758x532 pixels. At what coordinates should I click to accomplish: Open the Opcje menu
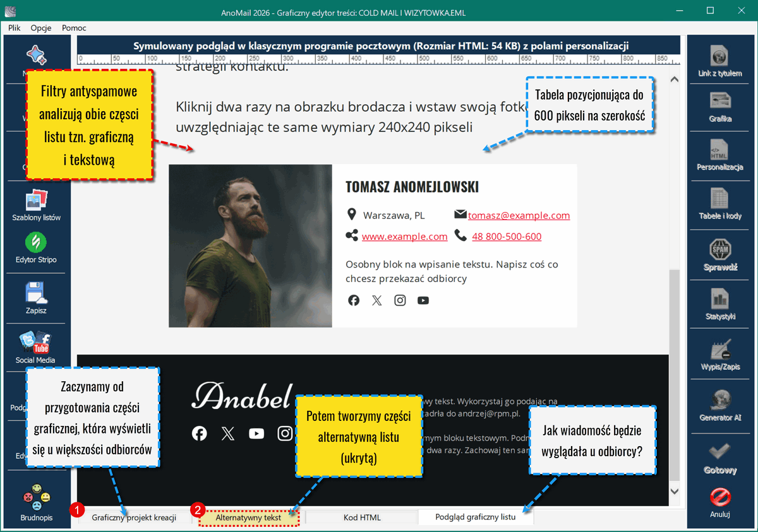pyautogui.click(x=41, y=28)
